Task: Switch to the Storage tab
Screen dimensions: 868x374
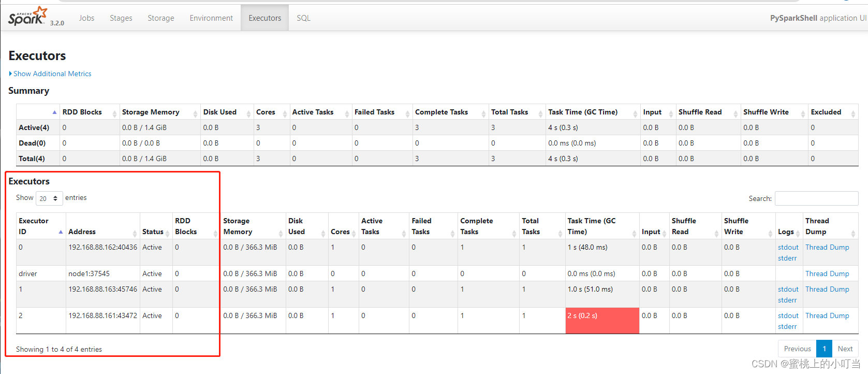Action: 161,18
